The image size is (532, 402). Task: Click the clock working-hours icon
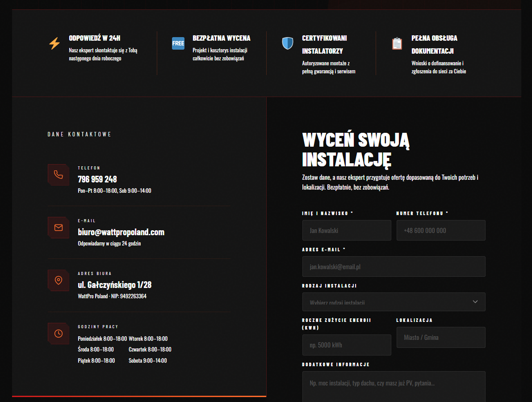[x=59, y=334]
